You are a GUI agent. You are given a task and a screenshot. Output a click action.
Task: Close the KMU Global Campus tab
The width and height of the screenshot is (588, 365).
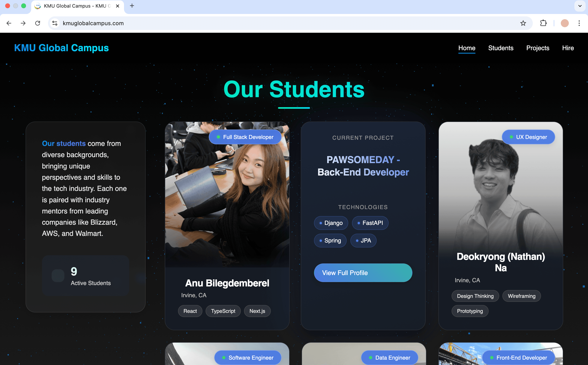[118, 6]
